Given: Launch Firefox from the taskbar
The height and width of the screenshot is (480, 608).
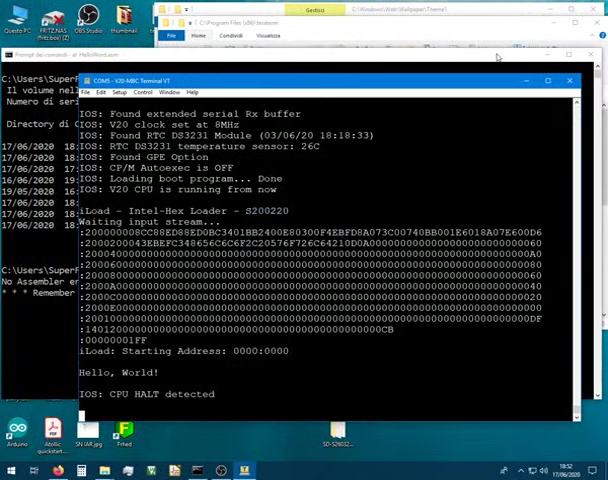Looking at the screenshot, I should [x=58, y=470].
